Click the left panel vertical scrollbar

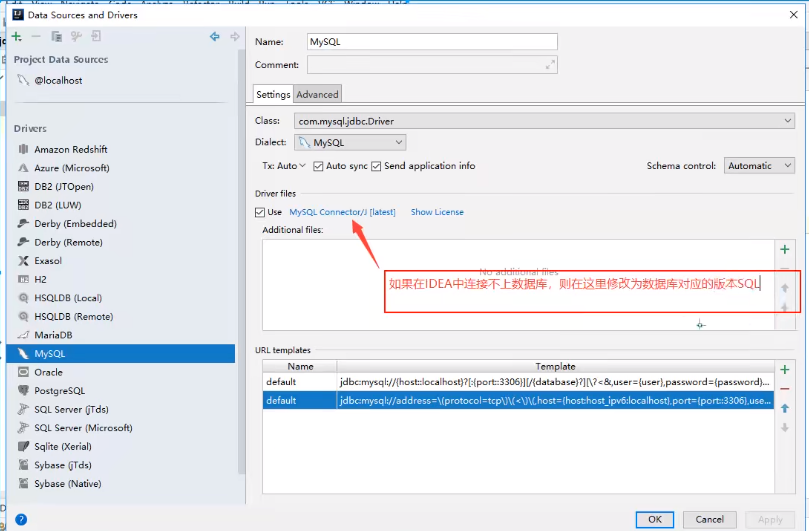click(x=241, y=262)
